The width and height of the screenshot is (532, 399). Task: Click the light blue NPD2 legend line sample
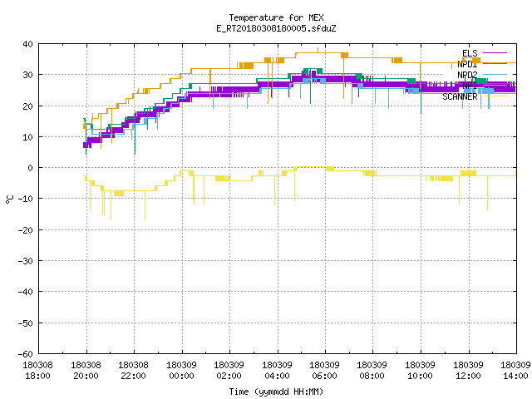point(495,74)
